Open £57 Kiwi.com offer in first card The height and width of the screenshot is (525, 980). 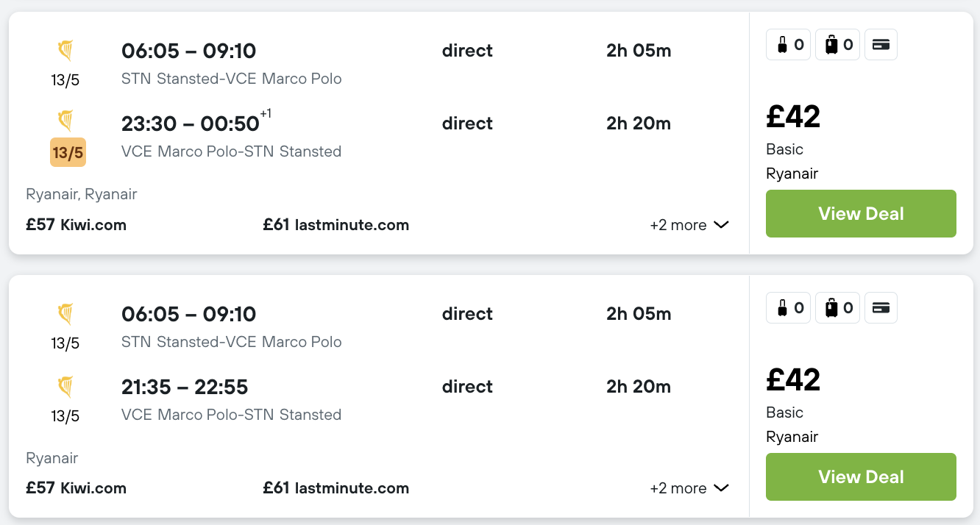[x=76, y=225]
